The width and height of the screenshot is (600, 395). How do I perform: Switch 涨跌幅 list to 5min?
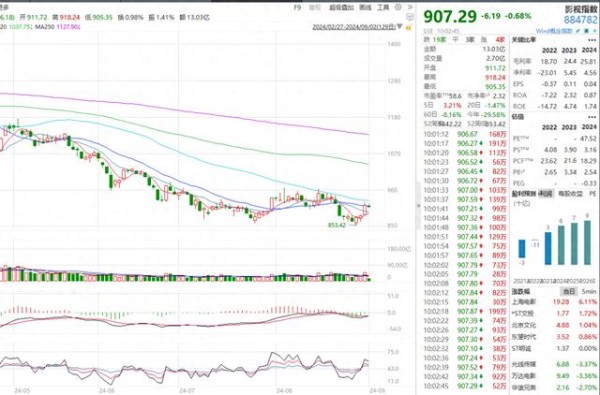click(589, 291)
